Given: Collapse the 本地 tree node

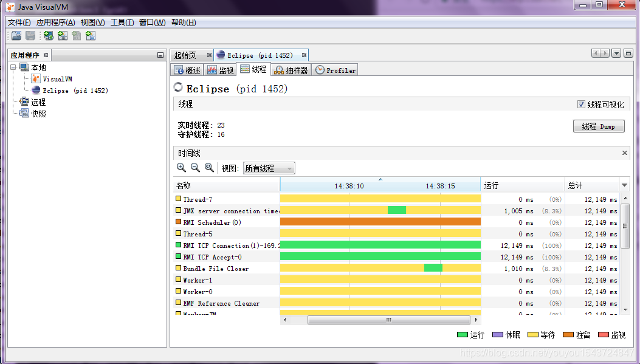Looking at the screenshot, I should pos(14,67).
